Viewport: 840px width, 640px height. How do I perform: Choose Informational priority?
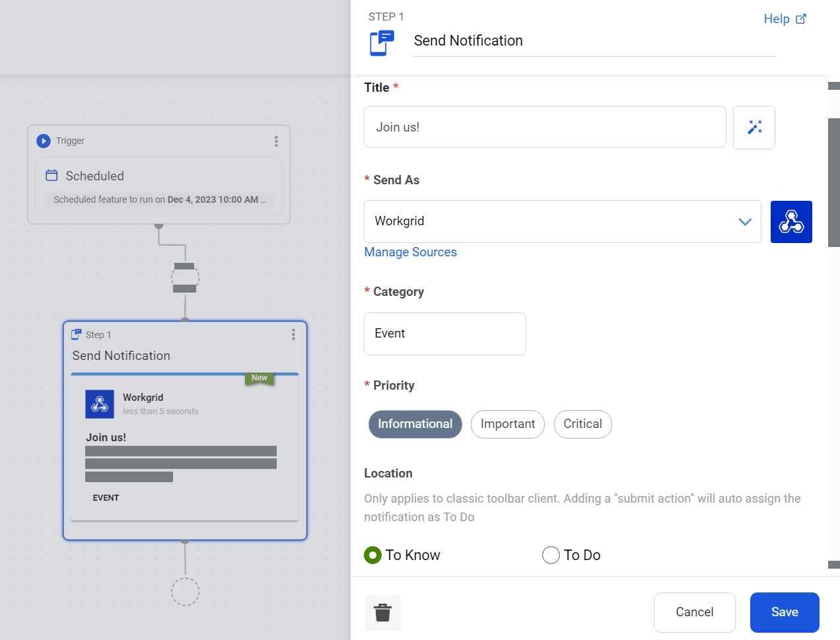[x=415, y=424]
